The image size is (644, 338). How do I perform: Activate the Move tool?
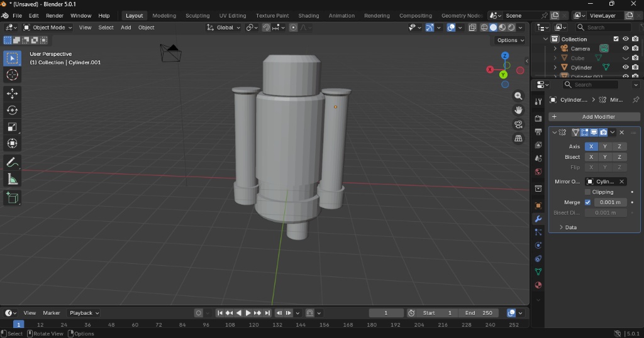pos(12,94)
